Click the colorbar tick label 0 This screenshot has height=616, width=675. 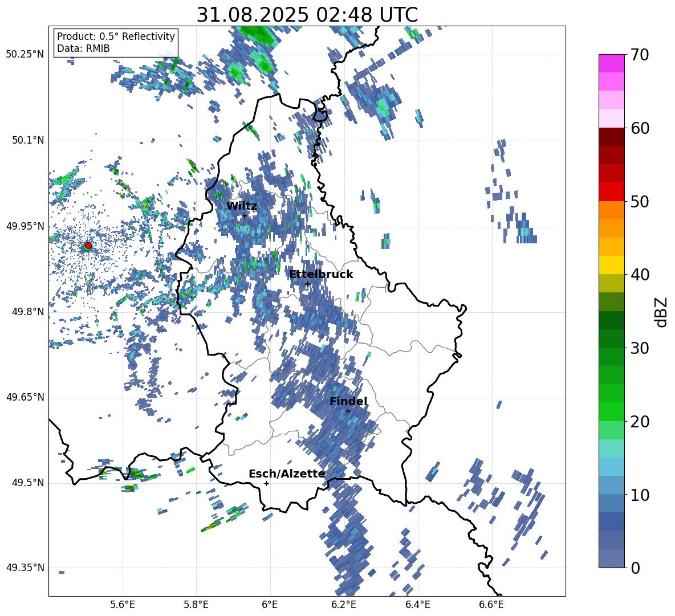point(635,568)
